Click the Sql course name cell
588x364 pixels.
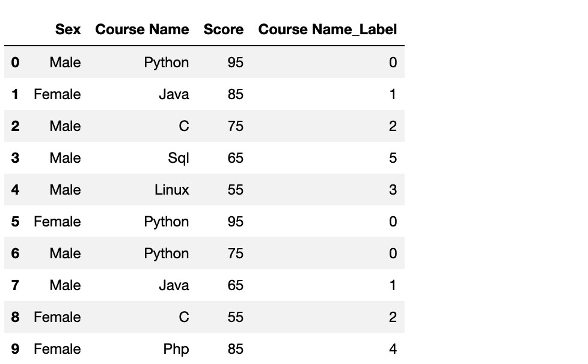pos(179,158)
